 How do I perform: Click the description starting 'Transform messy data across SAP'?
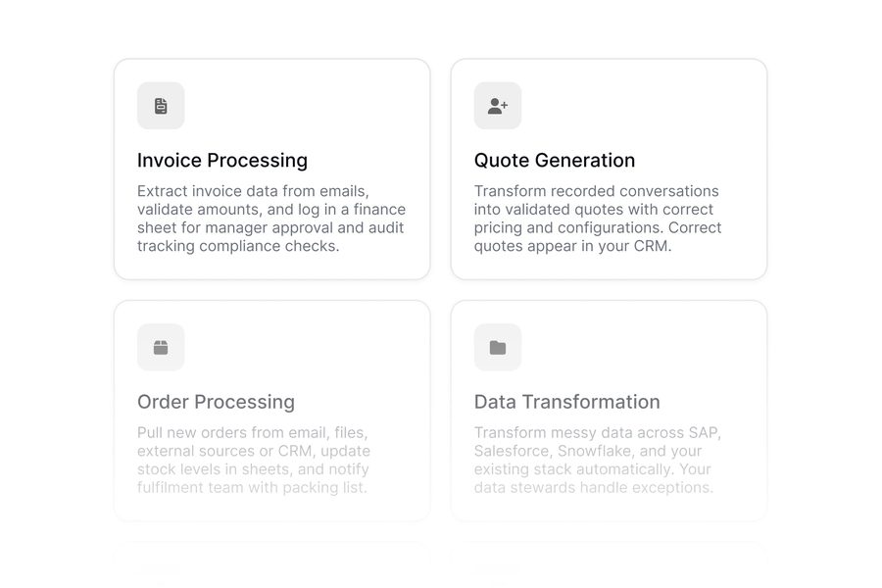(598, 460)
